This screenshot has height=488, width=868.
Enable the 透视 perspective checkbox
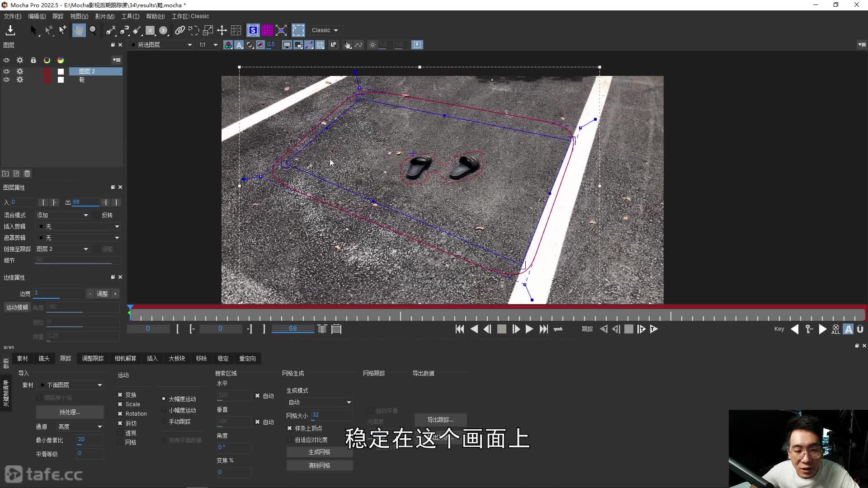point(120,432)
